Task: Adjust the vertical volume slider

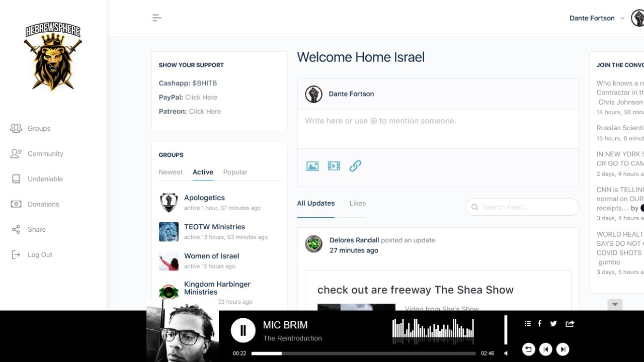Action: pyautogui.click(x=506, y=330)
